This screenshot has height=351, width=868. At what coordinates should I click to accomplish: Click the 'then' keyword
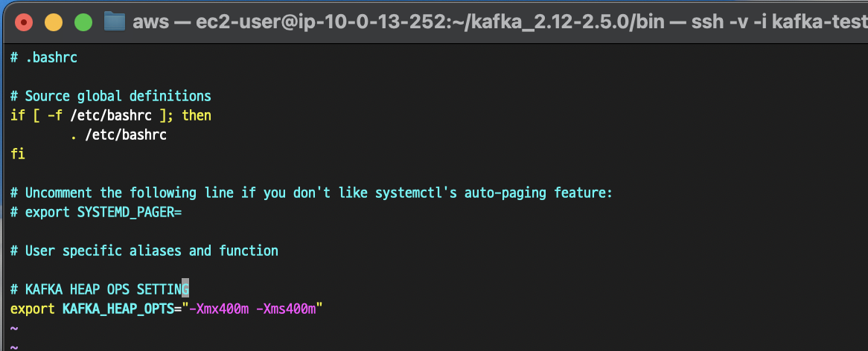pyautogui.click(x=197, y=115)
